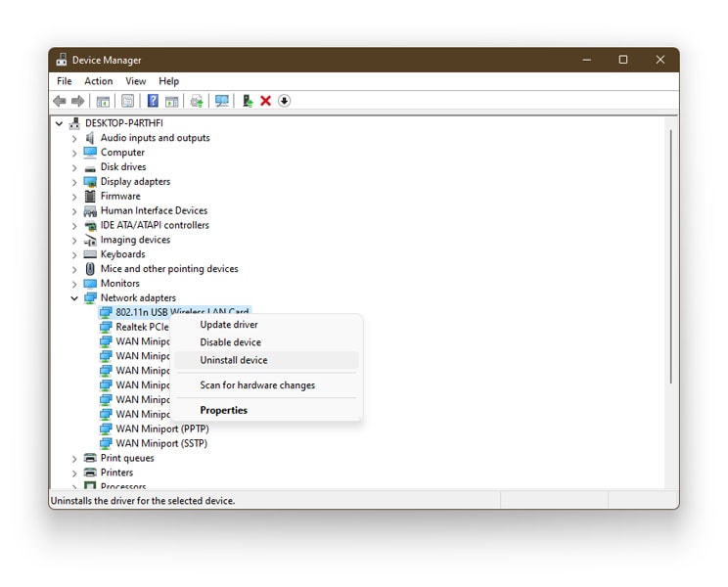The image size is (728, 587).
Task: Click the Display adapters category icon
Action: [x=90, y=181]
